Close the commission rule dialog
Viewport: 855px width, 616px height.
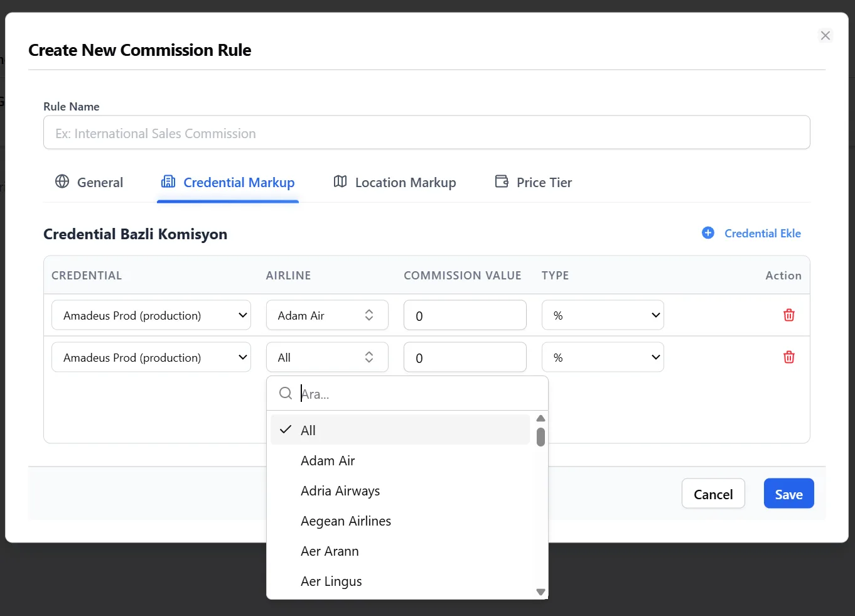(x=825, y=36)
